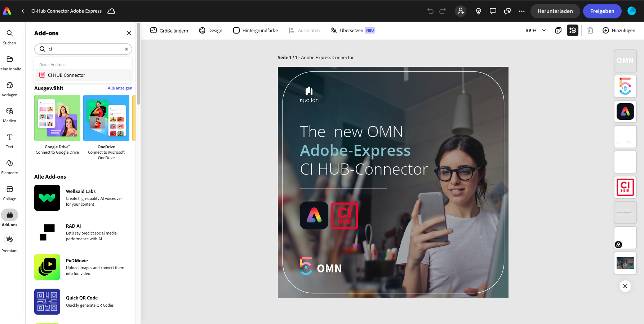Select the Text tool in sidebar
Viewport: 644px width, 324px height.
10,141
